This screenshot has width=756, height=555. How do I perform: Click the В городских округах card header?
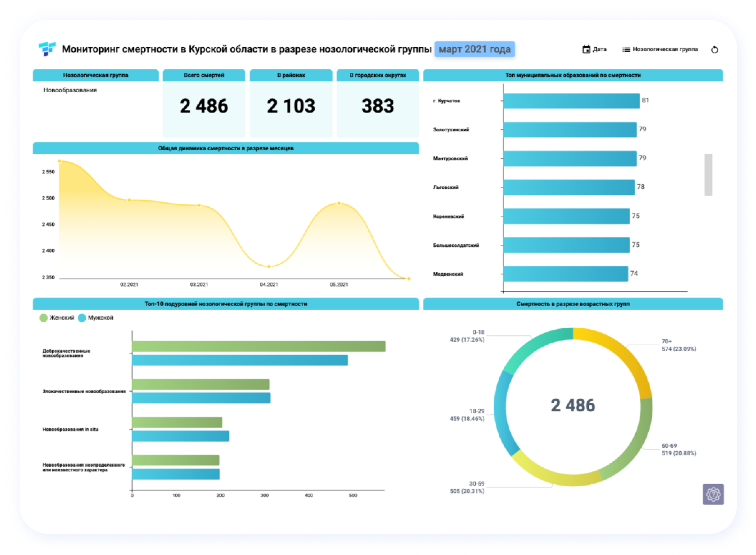(377, 75)
